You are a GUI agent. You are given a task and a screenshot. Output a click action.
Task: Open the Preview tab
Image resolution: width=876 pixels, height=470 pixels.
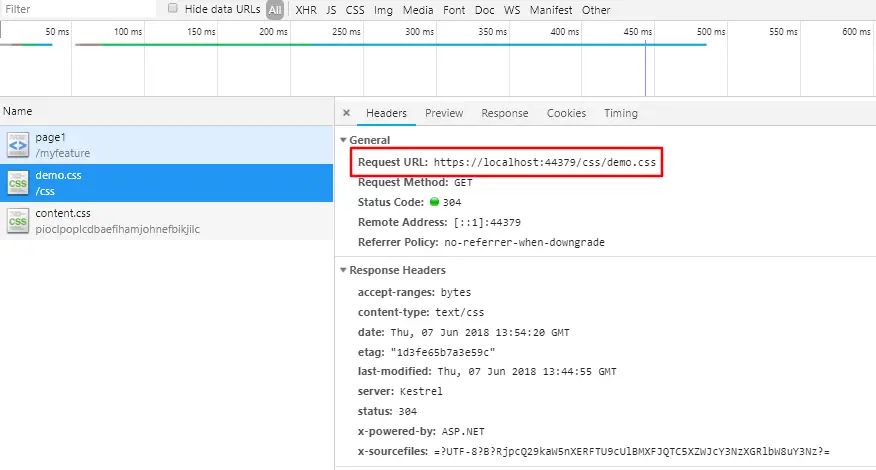tap(444, 113)
